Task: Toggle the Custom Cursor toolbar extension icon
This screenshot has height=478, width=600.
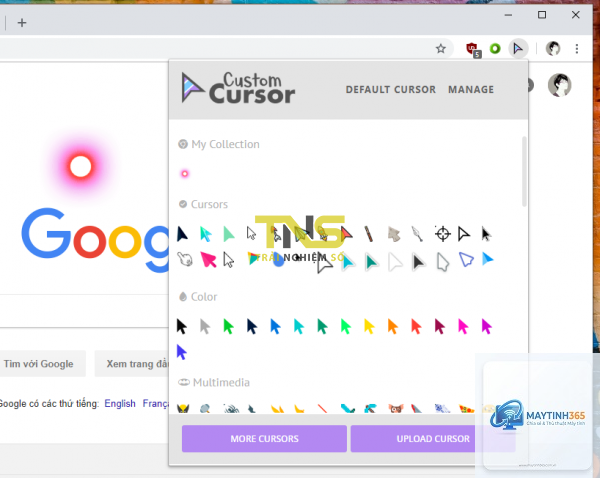Action: point(518,49)
